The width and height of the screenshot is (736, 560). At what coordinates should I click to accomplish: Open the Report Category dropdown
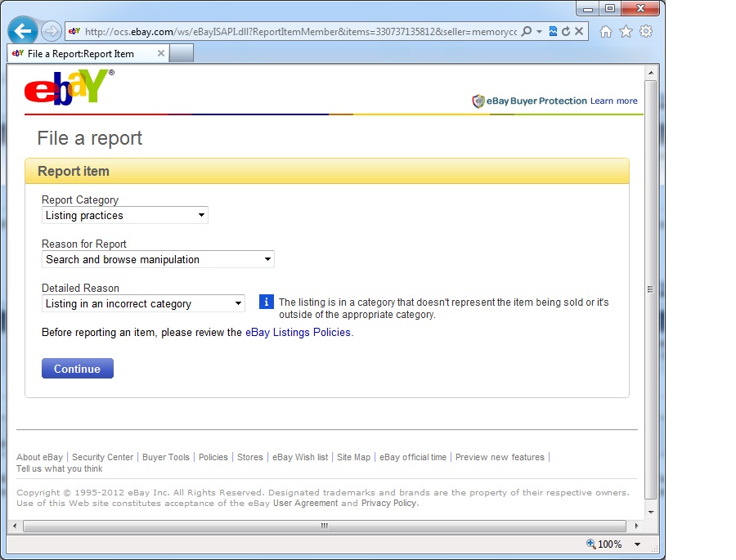pyautogui.click(x=125, y=216)
